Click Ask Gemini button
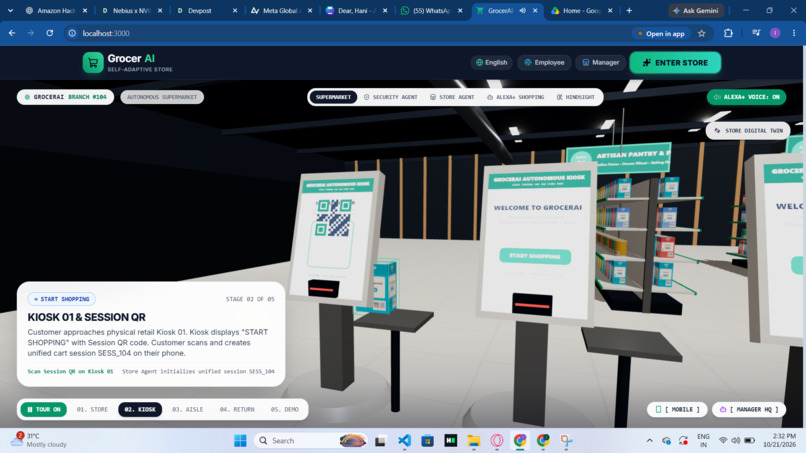 [696, 10]
